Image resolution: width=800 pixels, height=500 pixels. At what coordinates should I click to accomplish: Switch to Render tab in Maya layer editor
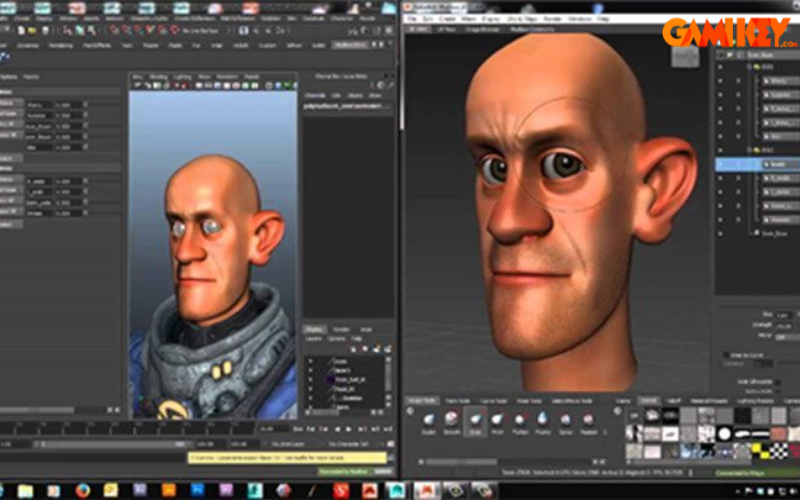(340, 330)
